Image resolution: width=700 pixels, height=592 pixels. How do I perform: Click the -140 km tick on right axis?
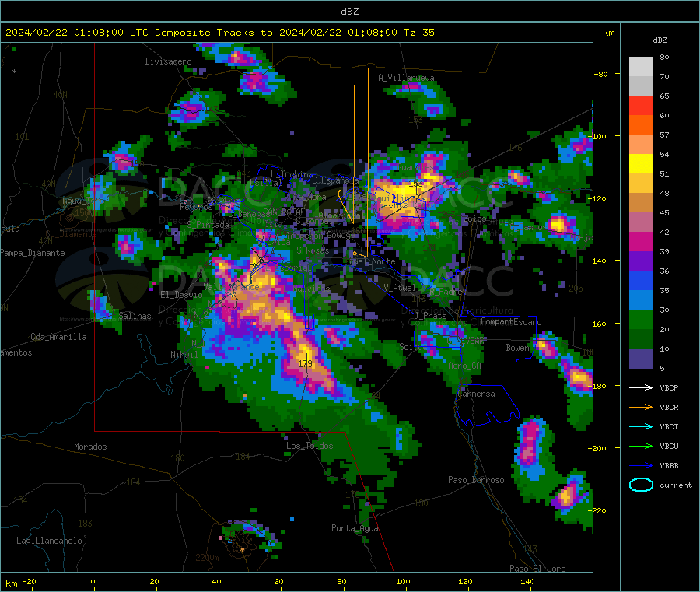coord(598,261)
